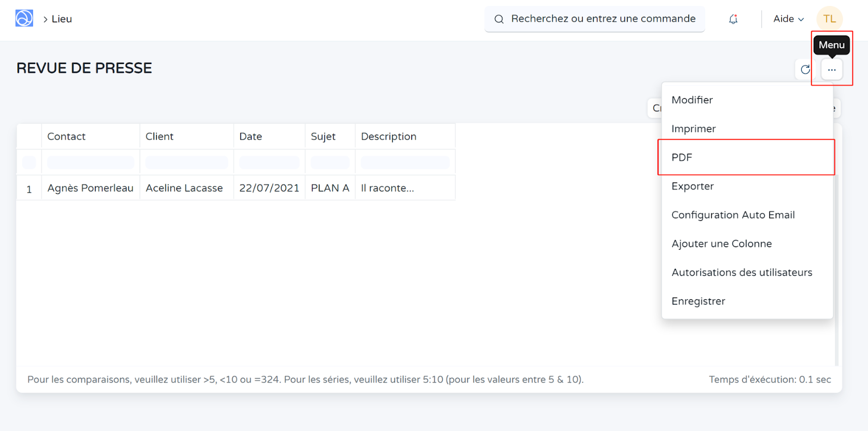Click the Agnès Pomerleau contact cell

90,188
